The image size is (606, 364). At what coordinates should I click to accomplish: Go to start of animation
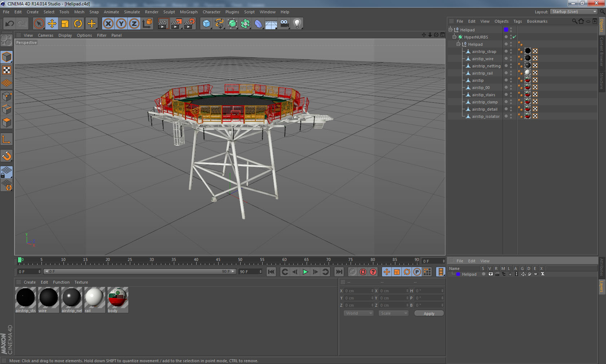pos(271,272)
